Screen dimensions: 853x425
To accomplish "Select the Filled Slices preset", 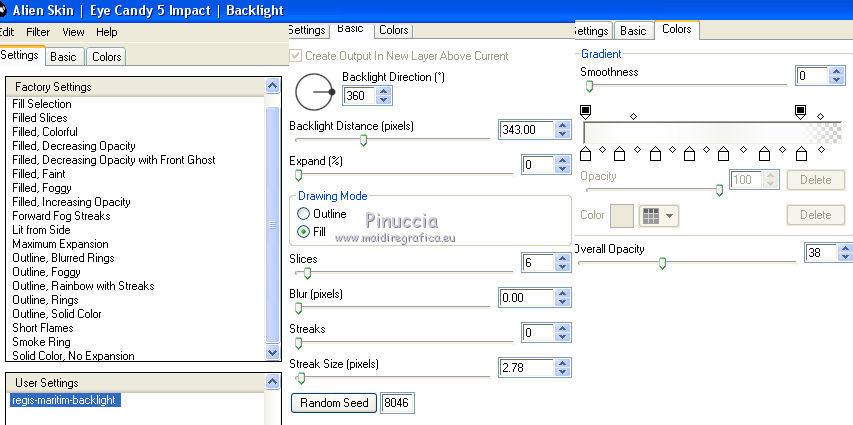I will coord(40,118).
